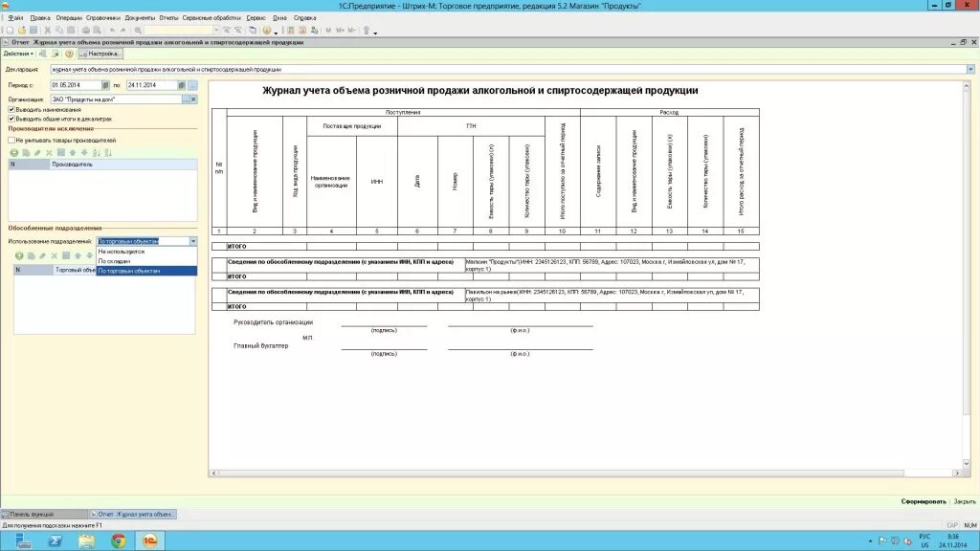The width and height of the screenshot is (980, 551).
Task: Click the Cut scissors toolbar icon
Action: pos(48,30)
